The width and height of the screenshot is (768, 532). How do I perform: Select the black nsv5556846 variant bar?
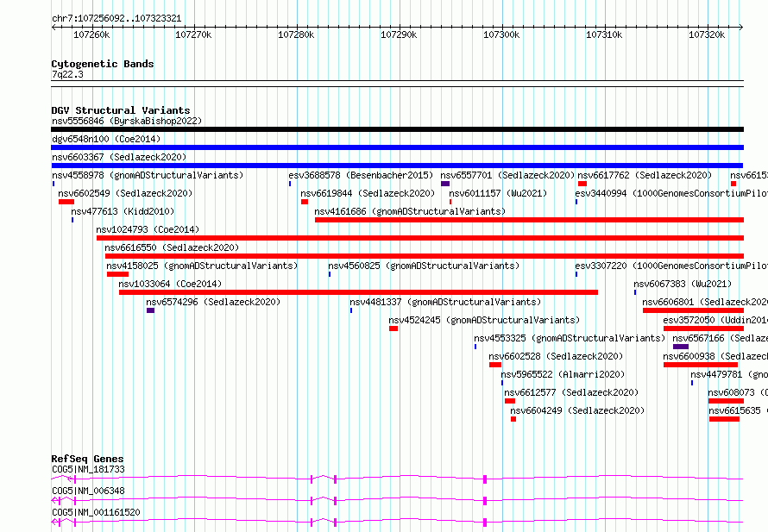[397, 129]
